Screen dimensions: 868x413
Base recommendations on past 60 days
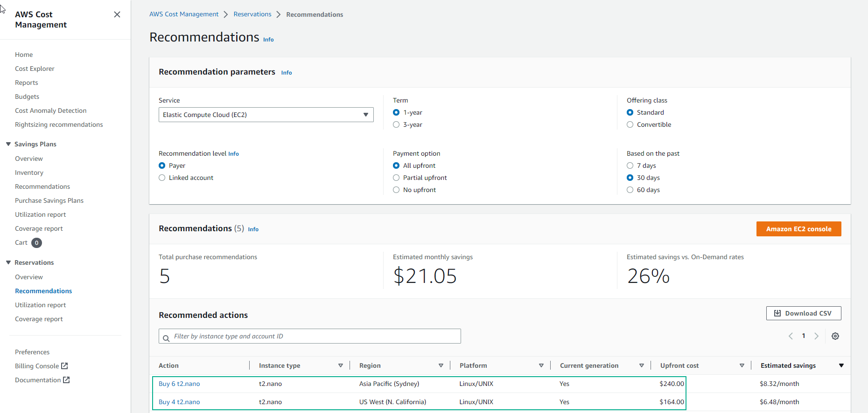coord(630,190)
